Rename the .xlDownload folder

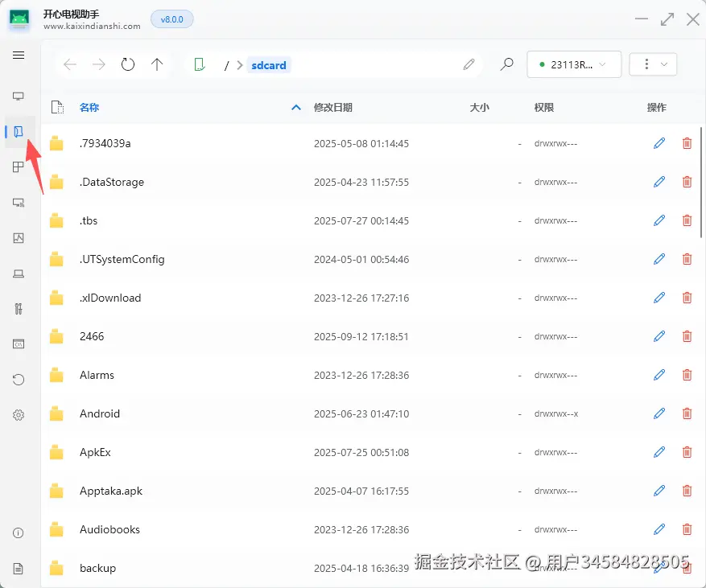click(x=659, y=298)
